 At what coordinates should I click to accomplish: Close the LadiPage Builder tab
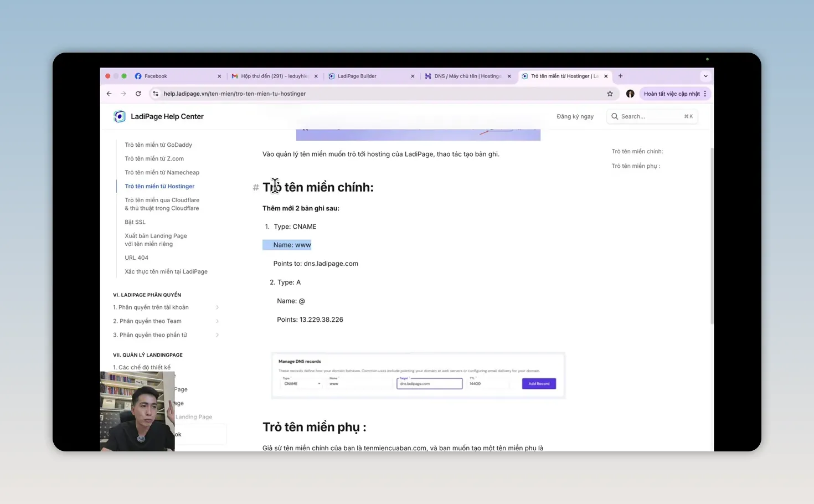pyautogui.click(x=413, y=76)
